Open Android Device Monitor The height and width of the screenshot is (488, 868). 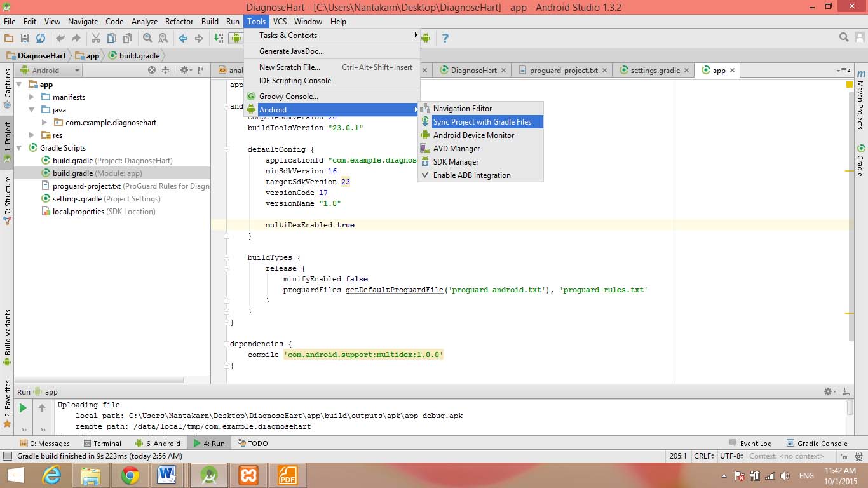(x=480, y=135)
